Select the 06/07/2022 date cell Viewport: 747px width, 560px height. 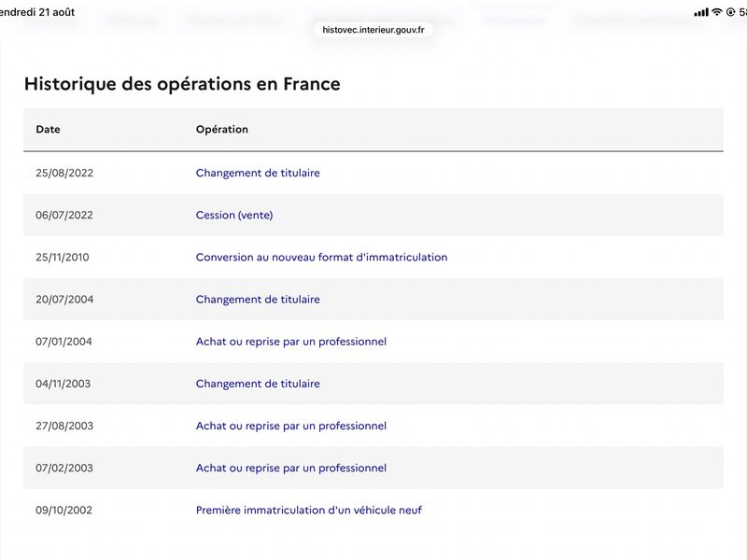point(64,216)
